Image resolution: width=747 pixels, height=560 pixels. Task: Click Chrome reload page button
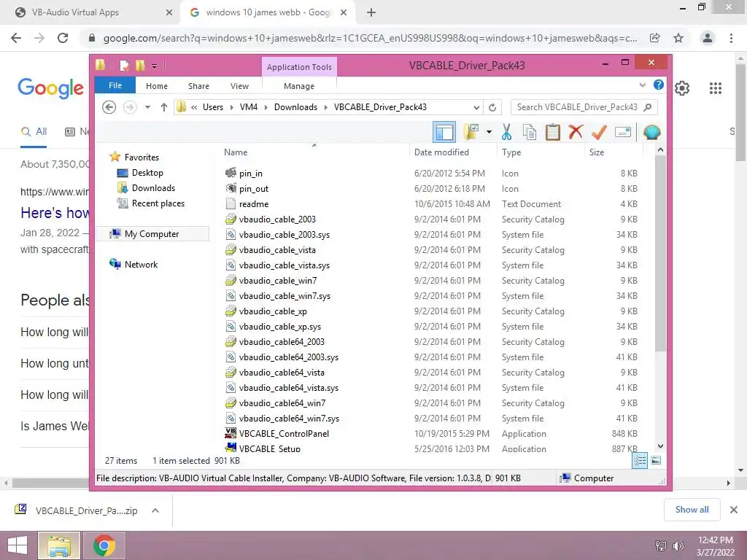point(63,38)
